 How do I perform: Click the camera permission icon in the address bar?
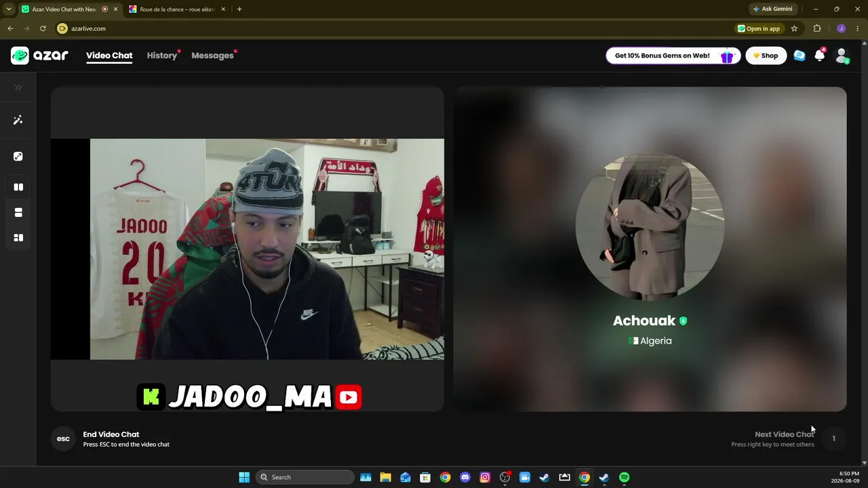tap(62, 28)
